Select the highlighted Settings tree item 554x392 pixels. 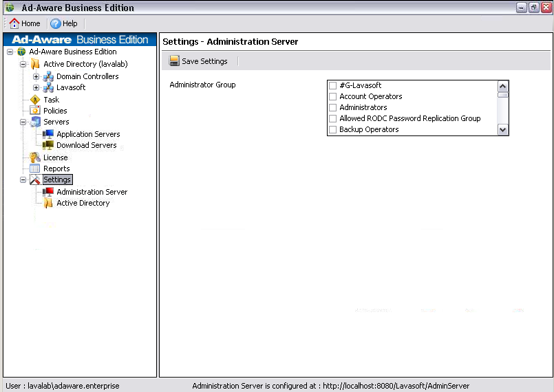(57, 179)
